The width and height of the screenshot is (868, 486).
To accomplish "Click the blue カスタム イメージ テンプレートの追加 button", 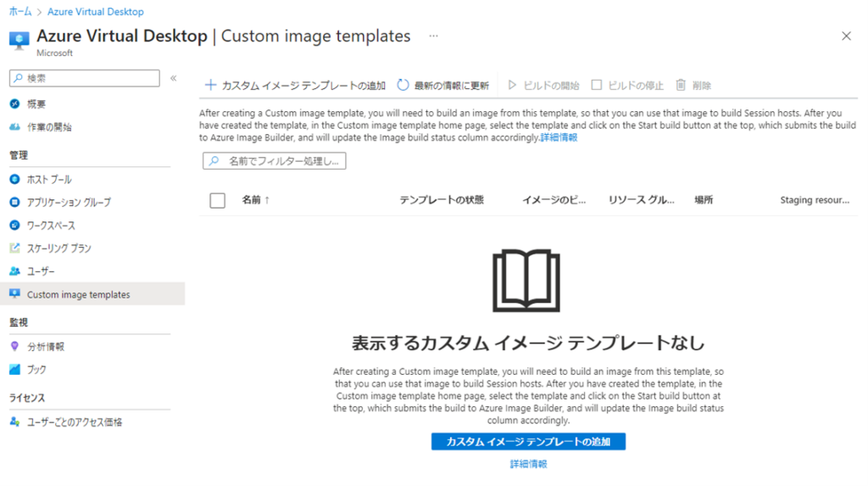I will click(528, 442).
